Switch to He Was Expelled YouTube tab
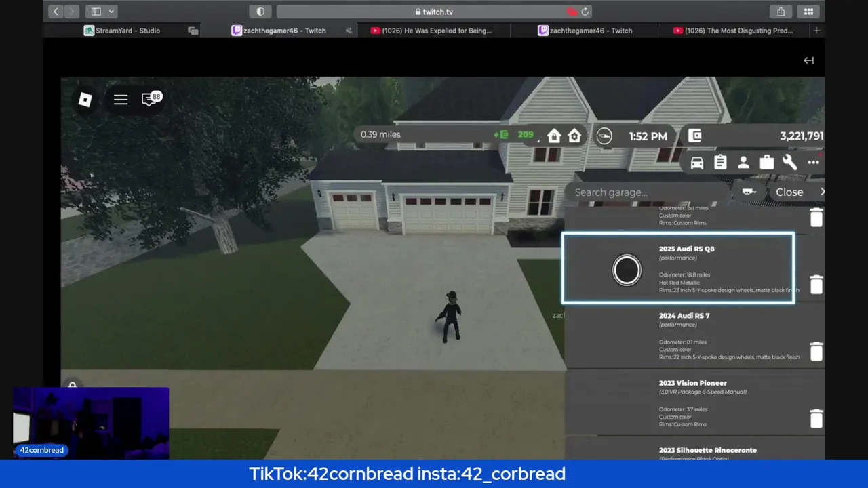 (435, 30)
